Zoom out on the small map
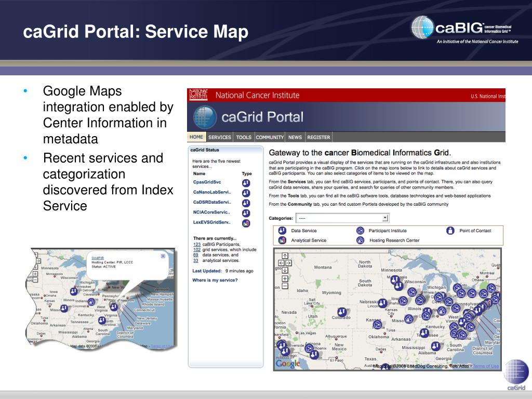 point(35,280)
